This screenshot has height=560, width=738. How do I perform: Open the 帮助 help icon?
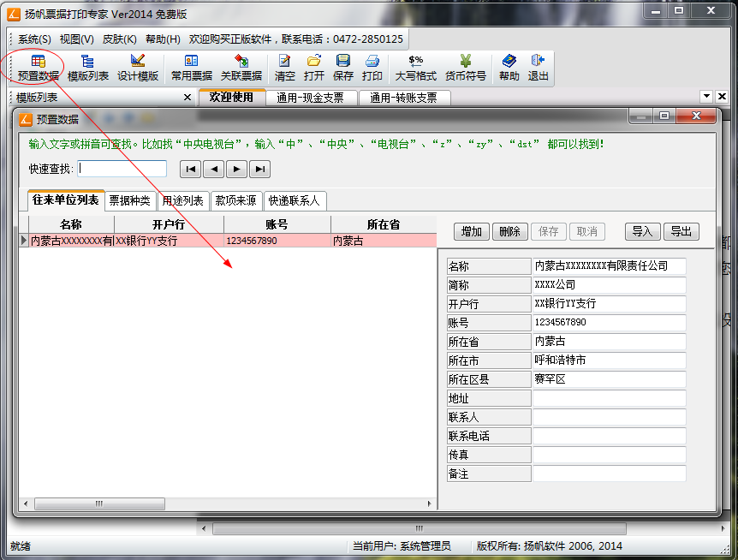coord(509,68)
